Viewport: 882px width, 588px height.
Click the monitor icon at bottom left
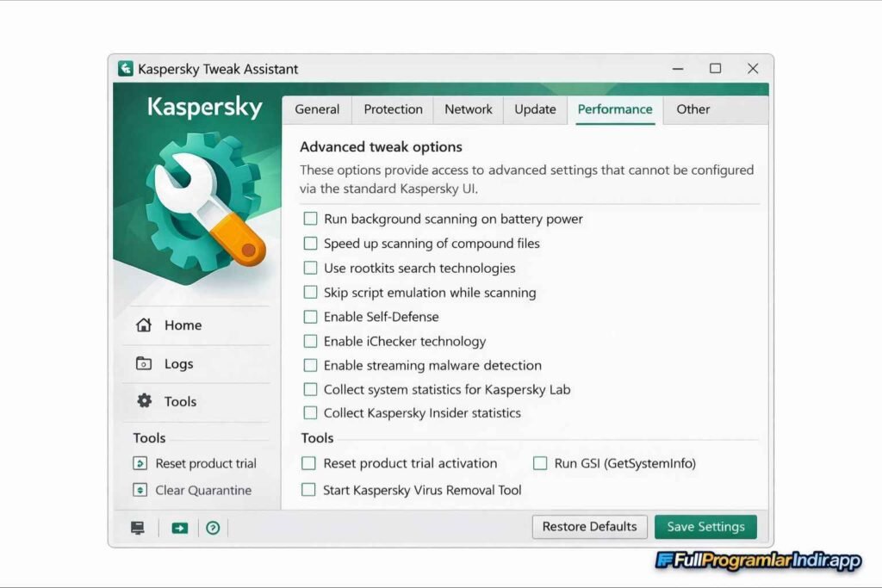pos(137,527)
